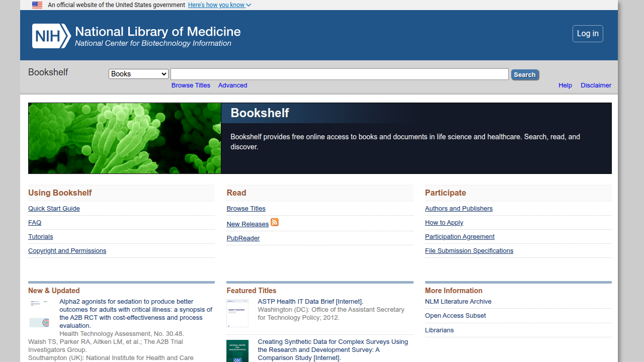Click the US flag icon
644x362 pixels.
pos(37,5)
